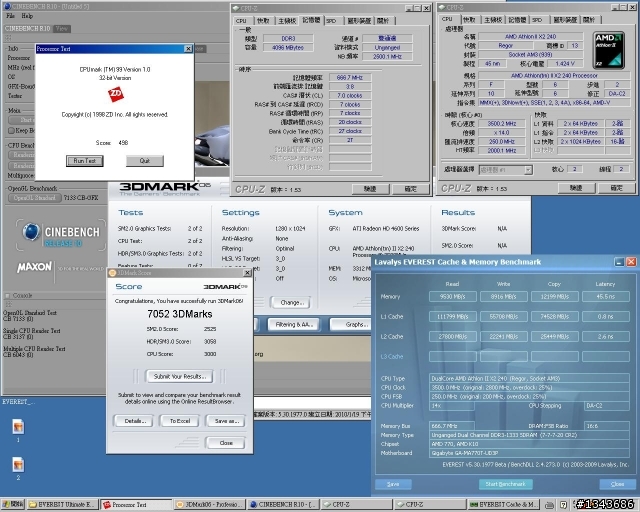Select 快取 tab in CPU-Z memory window
The image size is (640, 512).
click(x=264, y=20)
